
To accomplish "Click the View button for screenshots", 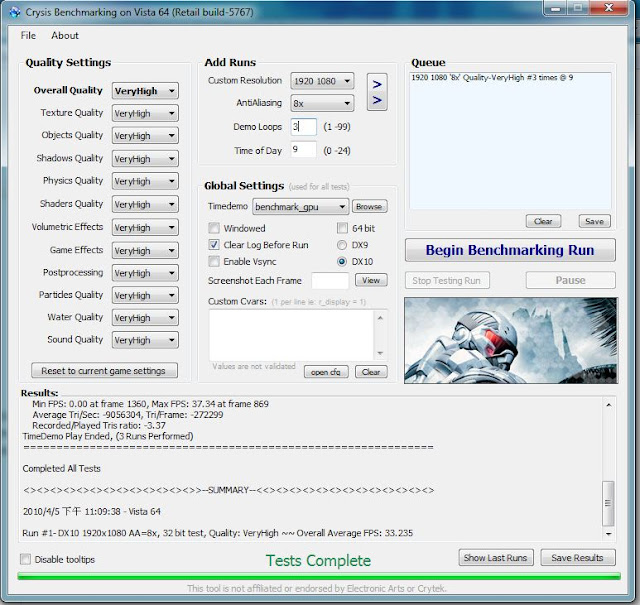I will (371, 280).
